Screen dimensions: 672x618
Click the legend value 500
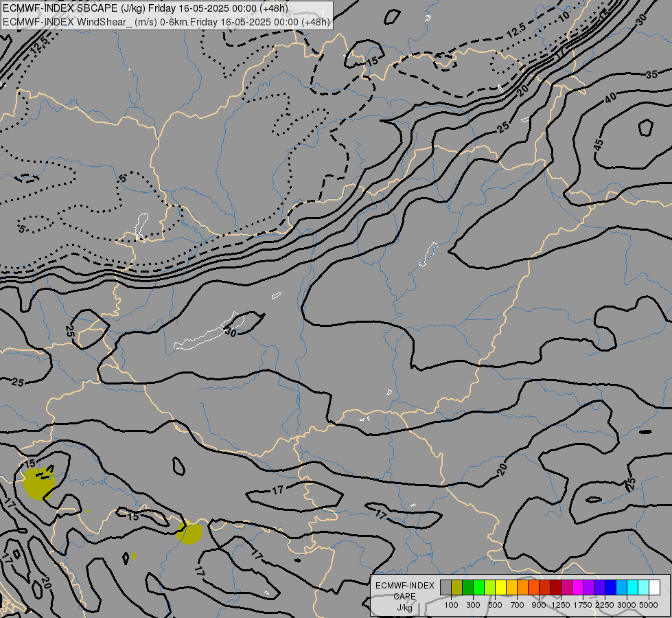tap(495, 605)
